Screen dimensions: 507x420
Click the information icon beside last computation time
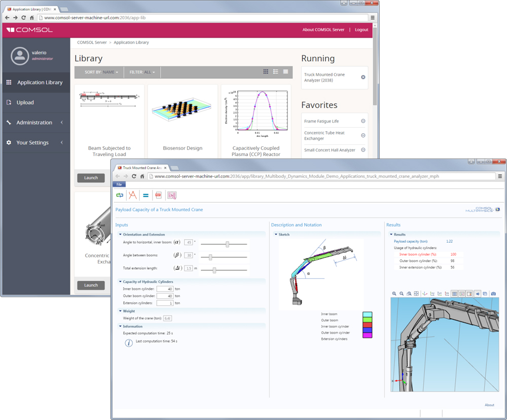point(129,343)
